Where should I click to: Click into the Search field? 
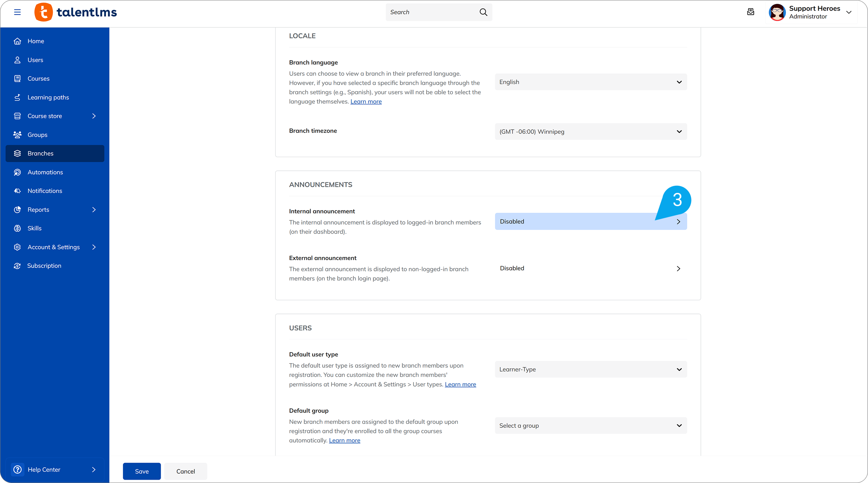pyautogui.click(x=430, y=12)
